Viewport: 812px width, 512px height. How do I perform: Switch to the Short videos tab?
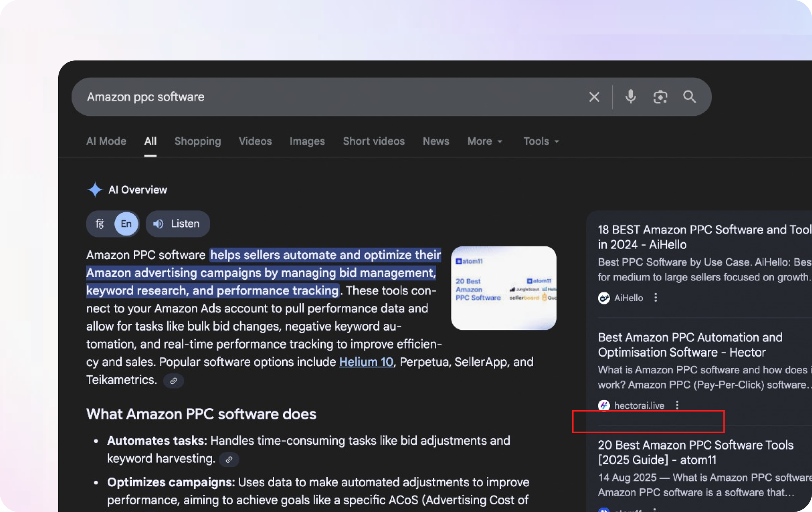[374, 141]
